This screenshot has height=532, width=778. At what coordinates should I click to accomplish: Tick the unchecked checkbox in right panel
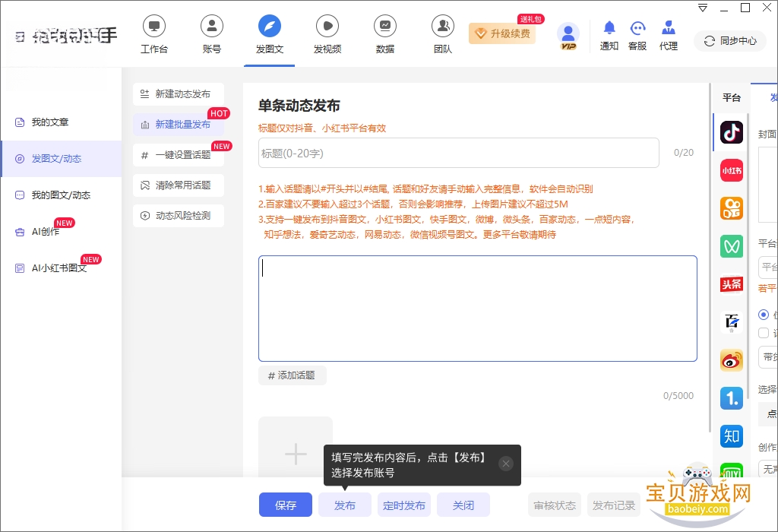(764, 333)
